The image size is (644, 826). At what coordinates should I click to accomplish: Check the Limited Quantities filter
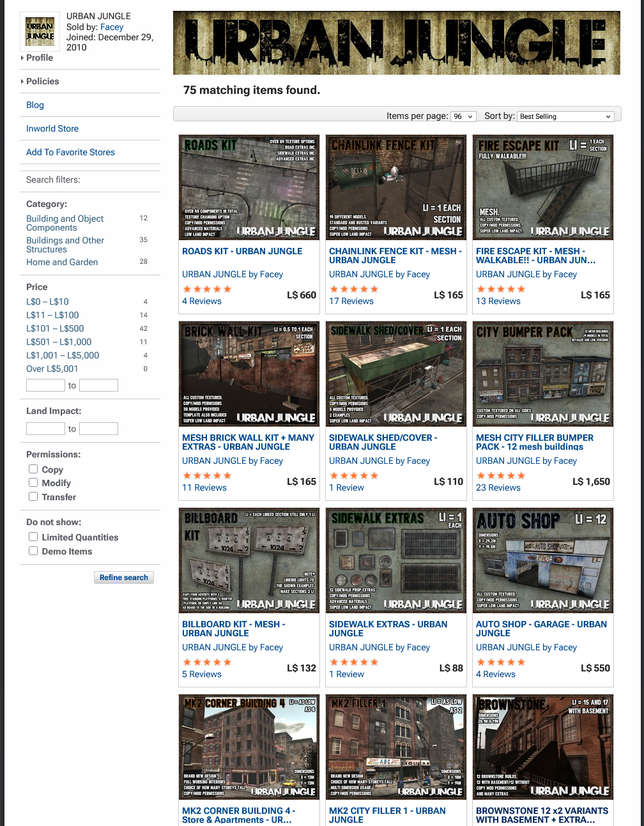pos(33,537)
